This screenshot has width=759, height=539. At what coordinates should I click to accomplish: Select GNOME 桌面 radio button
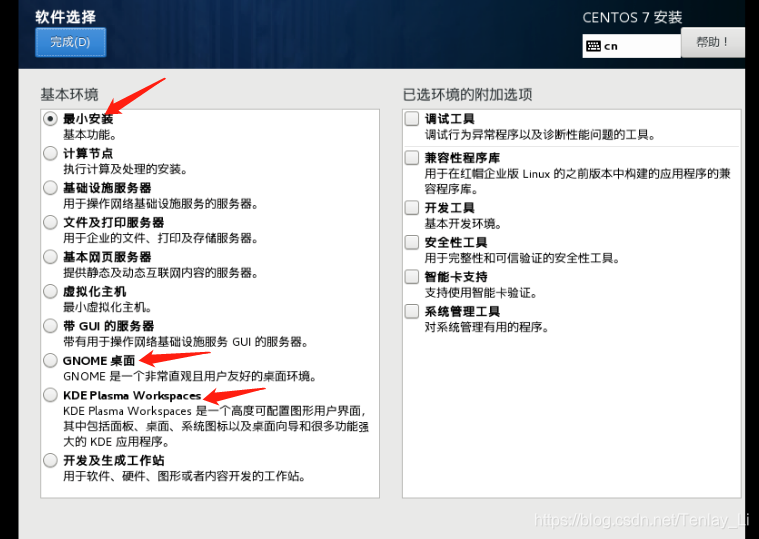coord(50,360)
